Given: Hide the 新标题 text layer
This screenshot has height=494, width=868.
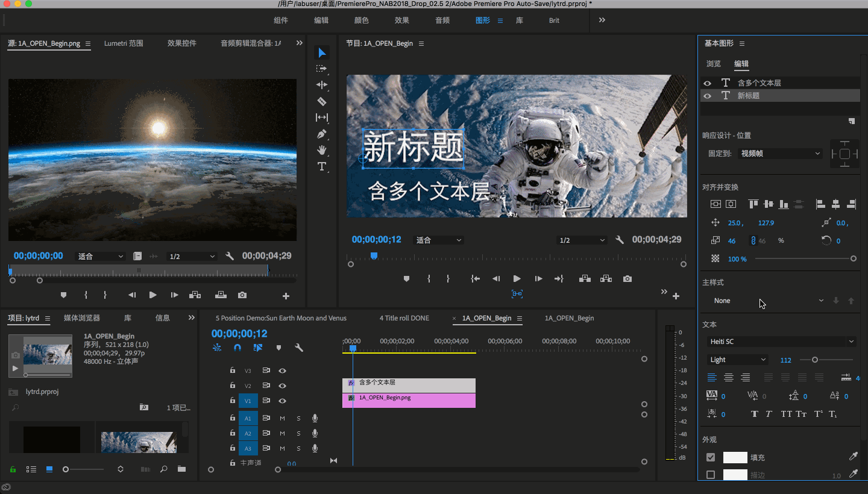Looking at the screenshot, I should pos(708,96).
